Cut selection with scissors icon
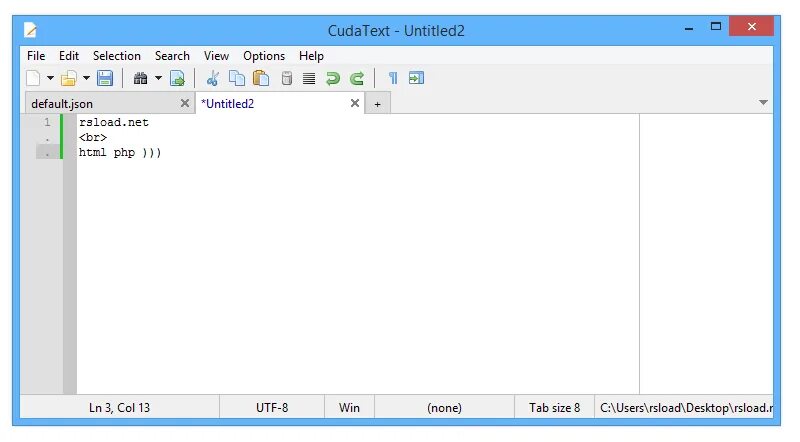The width and height of the screenshot is (800, 442). point(212,79)
